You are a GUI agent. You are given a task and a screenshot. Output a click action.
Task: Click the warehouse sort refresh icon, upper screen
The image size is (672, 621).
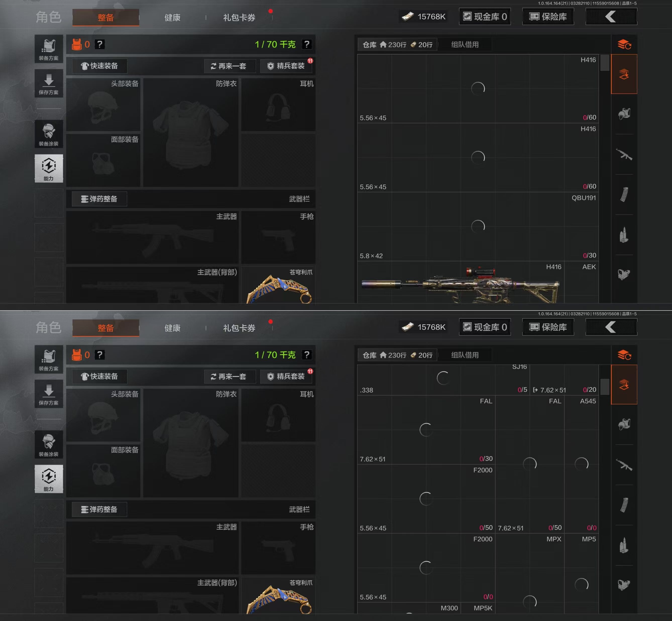coord(624,44)
